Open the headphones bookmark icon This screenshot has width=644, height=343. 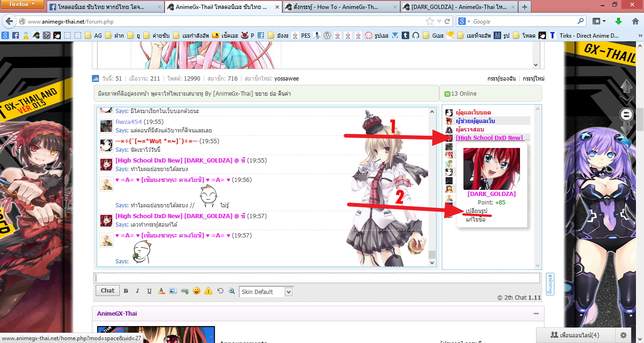point(415,35)
